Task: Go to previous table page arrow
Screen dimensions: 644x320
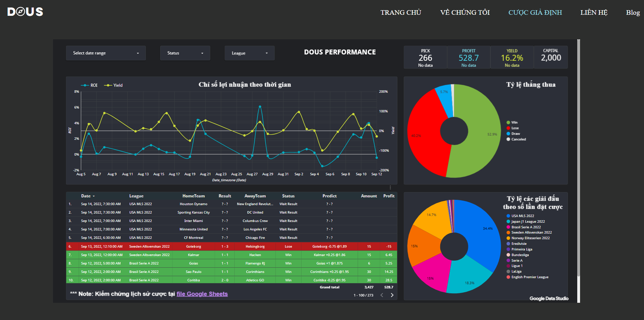Action: point(382,295)
